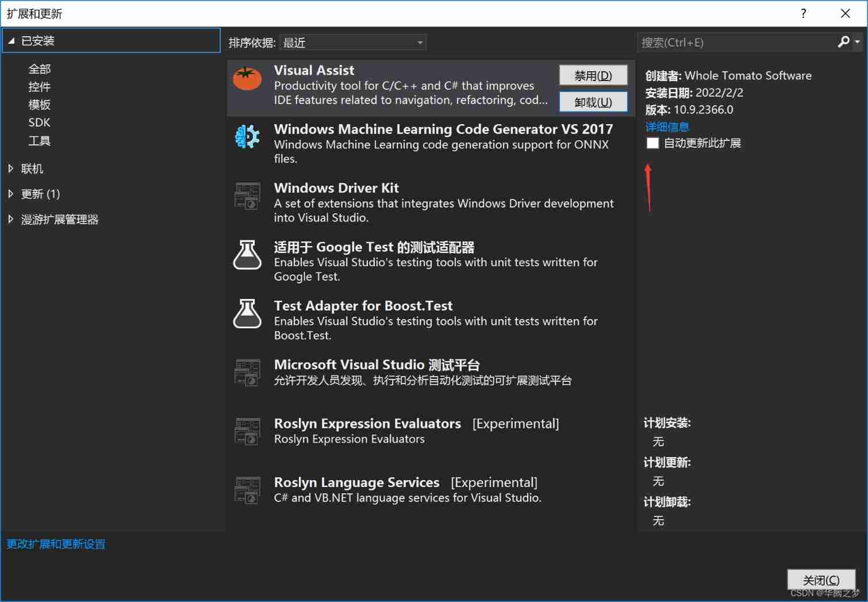This screenshot has width=868, height=602.
Task: Click the 禁用(D) button
Action: point(593,75)
